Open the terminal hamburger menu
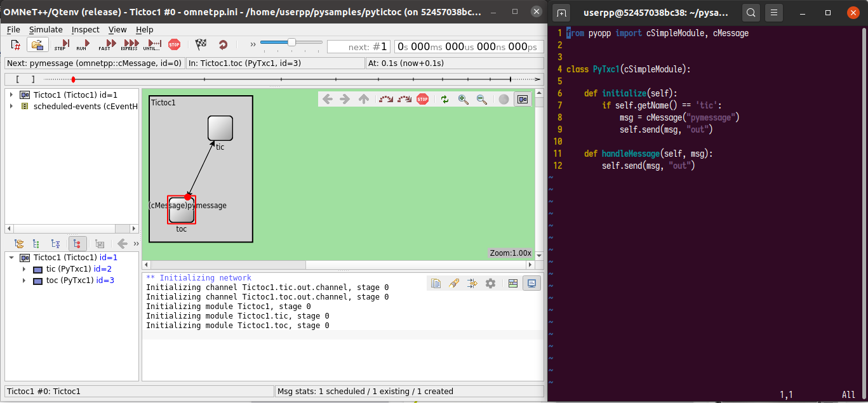 [774, 13]
